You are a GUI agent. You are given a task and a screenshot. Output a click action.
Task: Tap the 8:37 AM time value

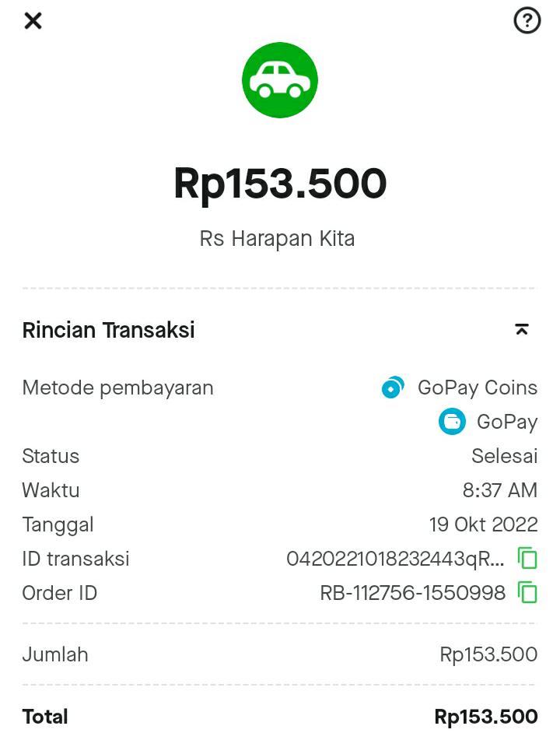click(499, 490)
